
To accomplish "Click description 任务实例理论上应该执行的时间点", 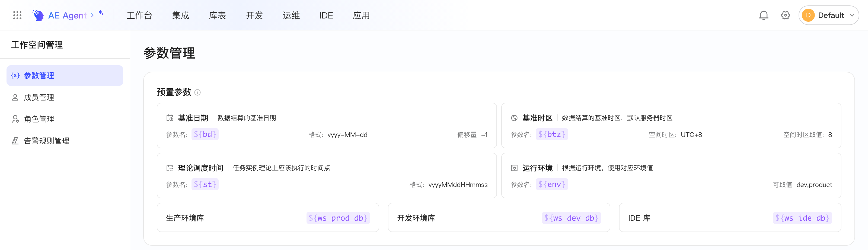I will (281, 168).
